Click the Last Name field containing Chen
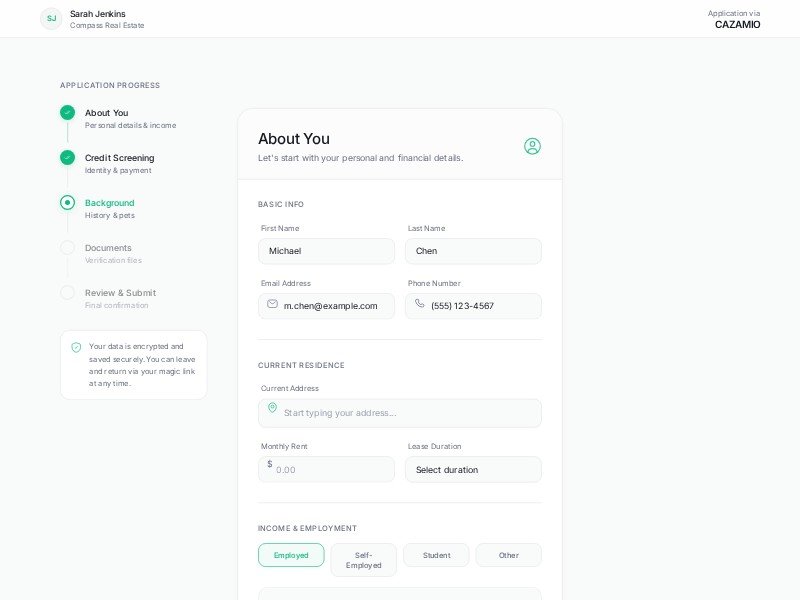The image size is (800, 600). 473,251
